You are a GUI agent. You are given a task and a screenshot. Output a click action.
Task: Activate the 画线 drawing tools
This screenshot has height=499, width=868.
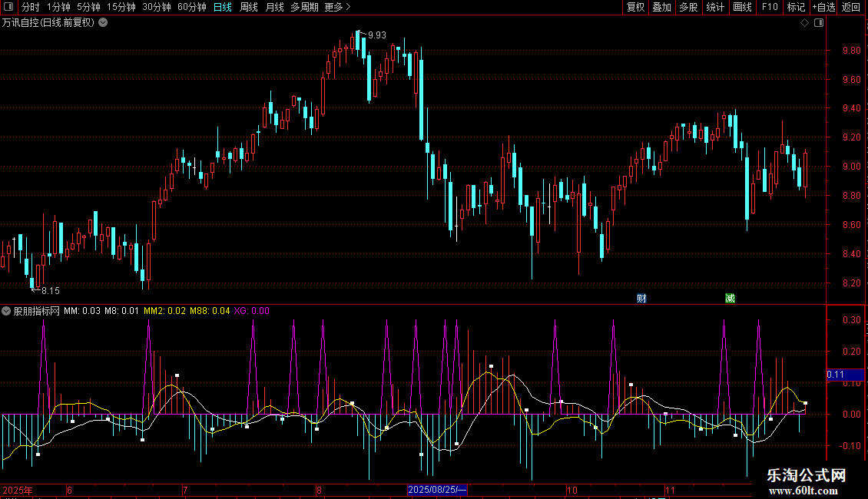(742, 7)
